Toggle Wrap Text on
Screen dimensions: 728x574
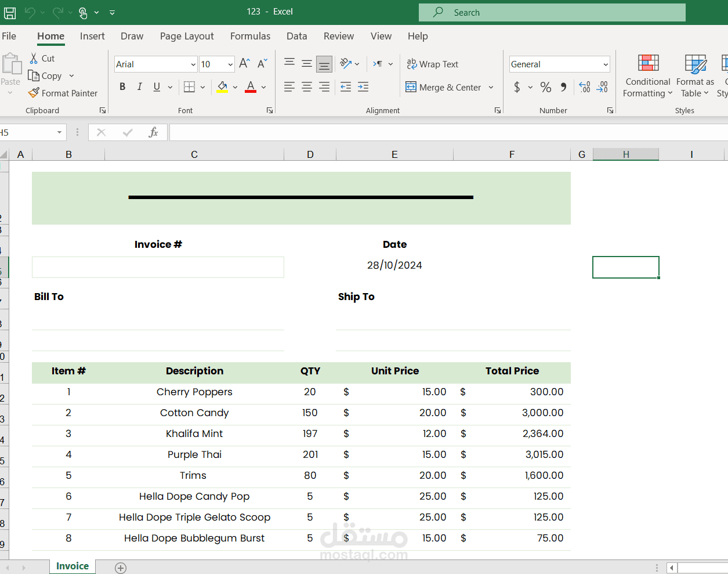pos(433,64)
